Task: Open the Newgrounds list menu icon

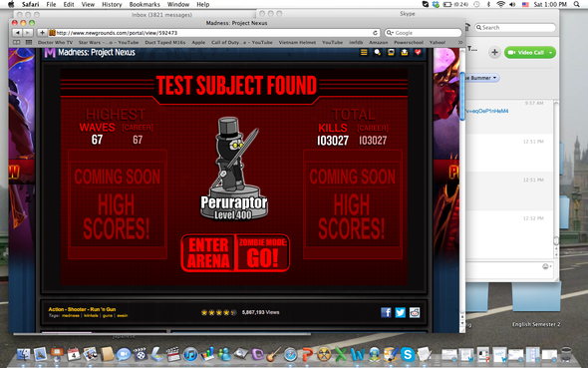Action: point(364,53)
